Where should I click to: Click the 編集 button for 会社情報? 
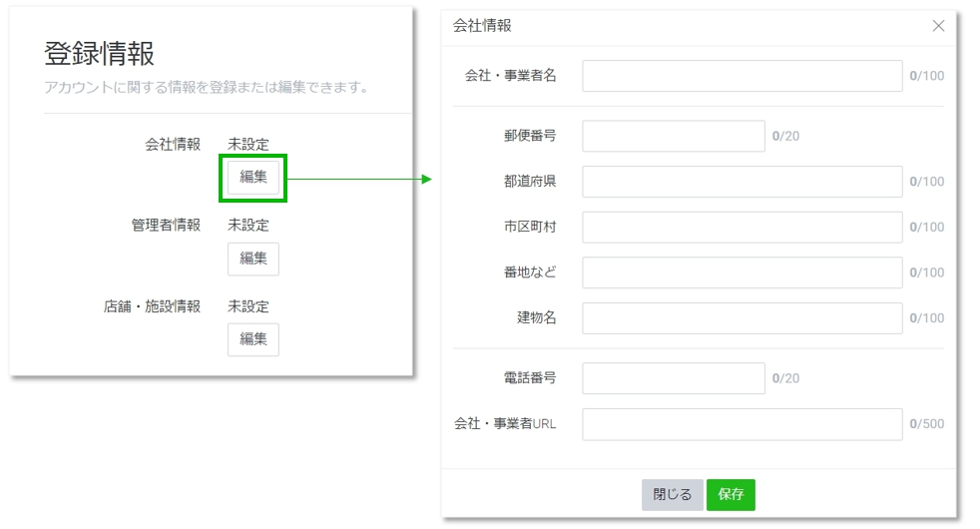[x=253, y=178]
